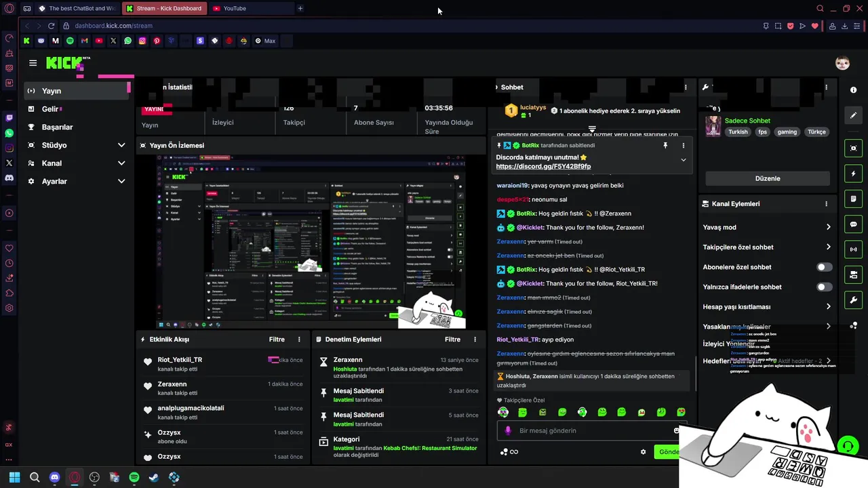The image size is (868, 488).
Task: Open Kick bookmark in bookmarks bar
Action: (26, 41)
